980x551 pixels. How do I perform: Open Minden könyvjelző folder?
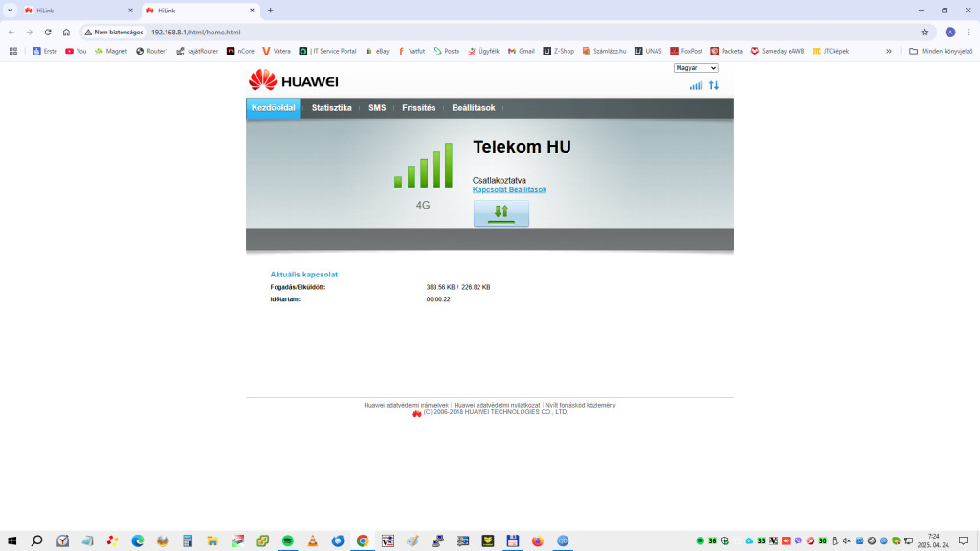pos(941,52)
